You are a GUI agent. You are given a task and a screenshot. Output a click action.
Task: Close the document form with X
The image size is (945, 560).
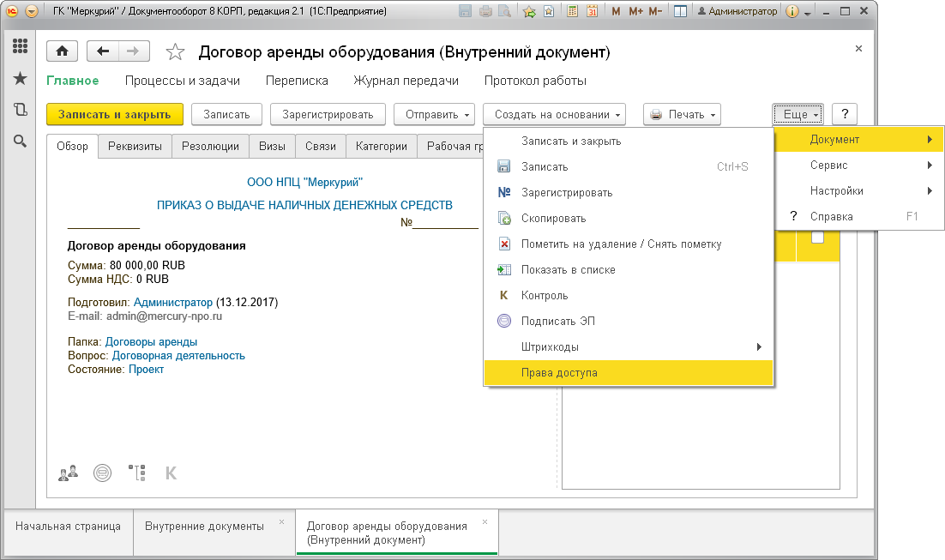(858, 48)
